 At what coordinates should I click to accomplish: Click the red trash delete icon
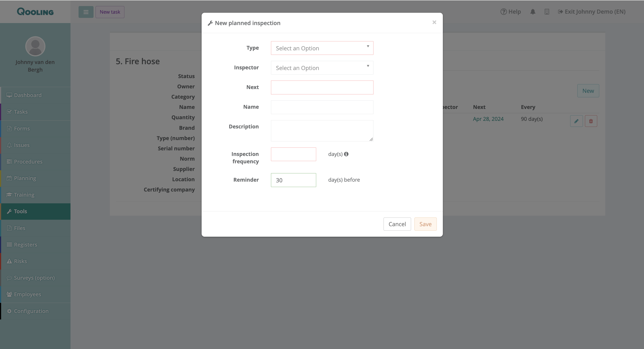(591, 121)
